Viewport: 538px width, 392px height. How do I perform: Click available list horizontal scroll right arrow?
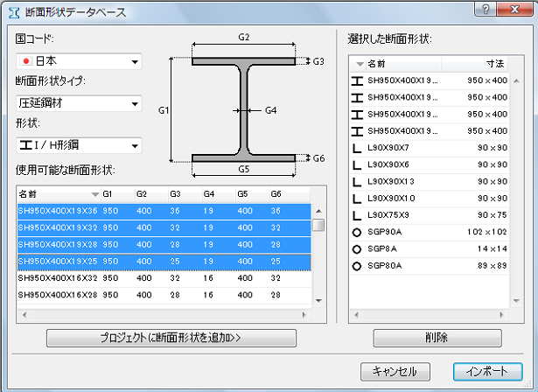coord(304,315)
